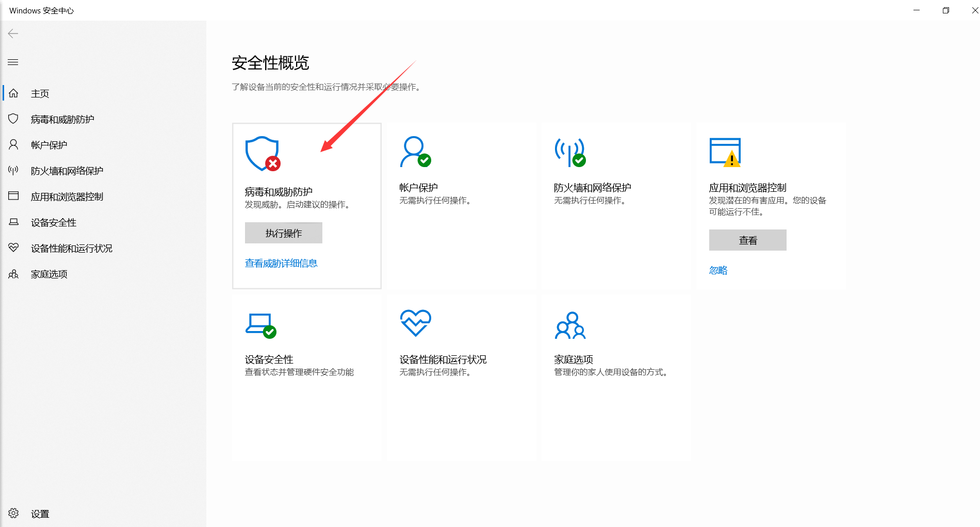Open 设备性能和运行状况 from the sidebar
Screen dimensions: 980x527
(x=72, y=248)
